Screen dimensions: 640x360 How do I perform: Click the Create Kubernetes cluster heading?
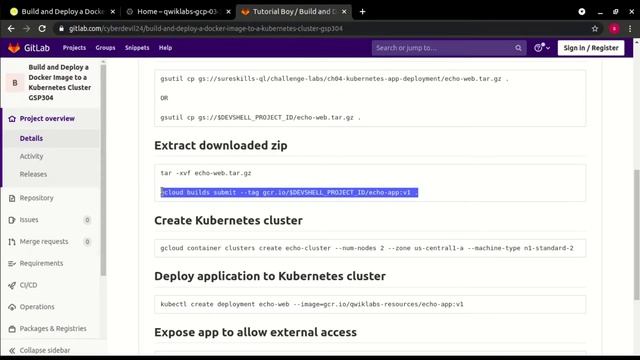click(229, 220)
